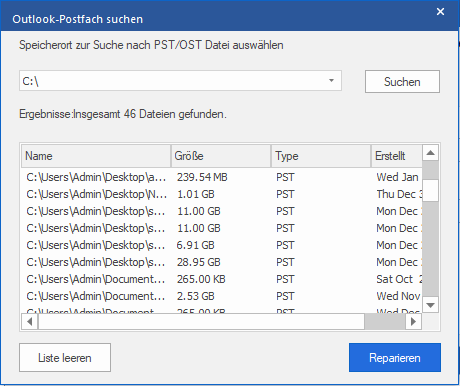Click the vertical scrollbar down arrow

431,305
